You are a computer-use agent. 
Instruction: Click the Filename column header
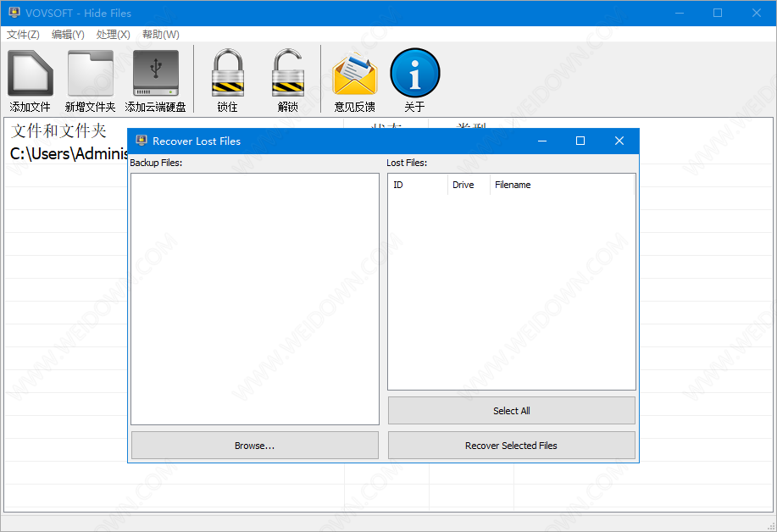click(x=562, y=185)
